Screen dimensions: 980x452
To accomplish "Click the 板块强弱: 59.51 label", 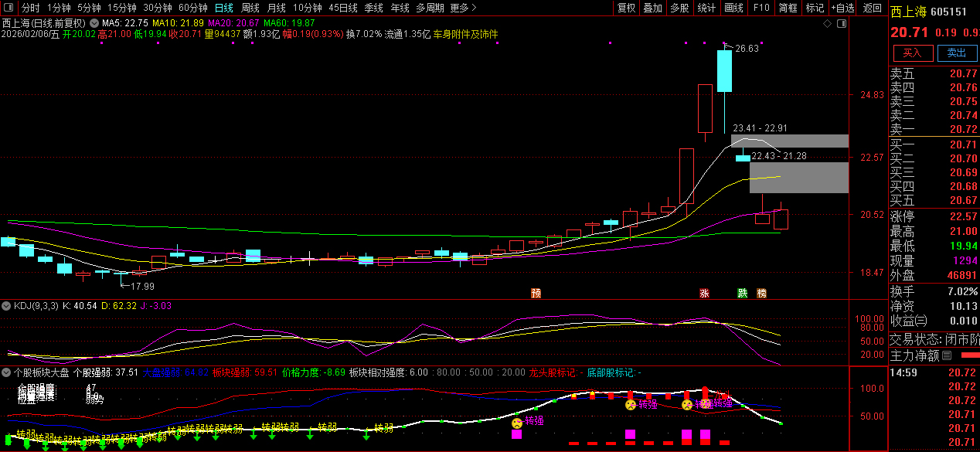I will (245, 372).
